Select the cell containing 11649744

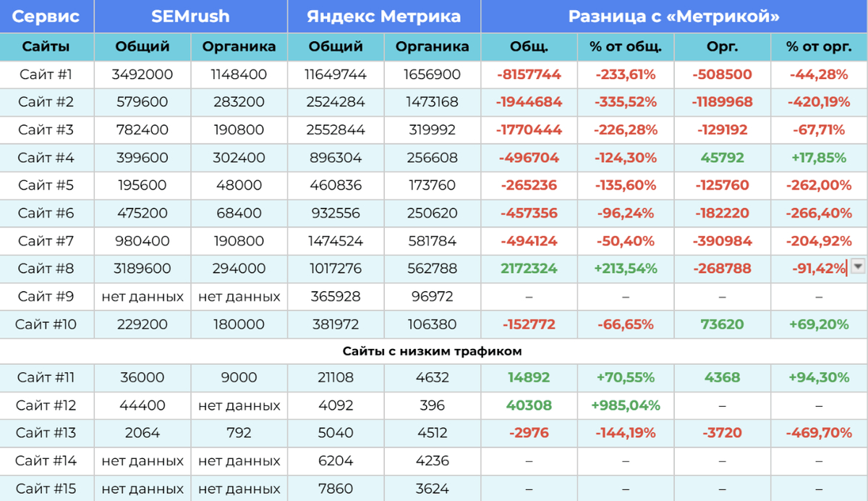pyautogui.click(x=336, y=75)
